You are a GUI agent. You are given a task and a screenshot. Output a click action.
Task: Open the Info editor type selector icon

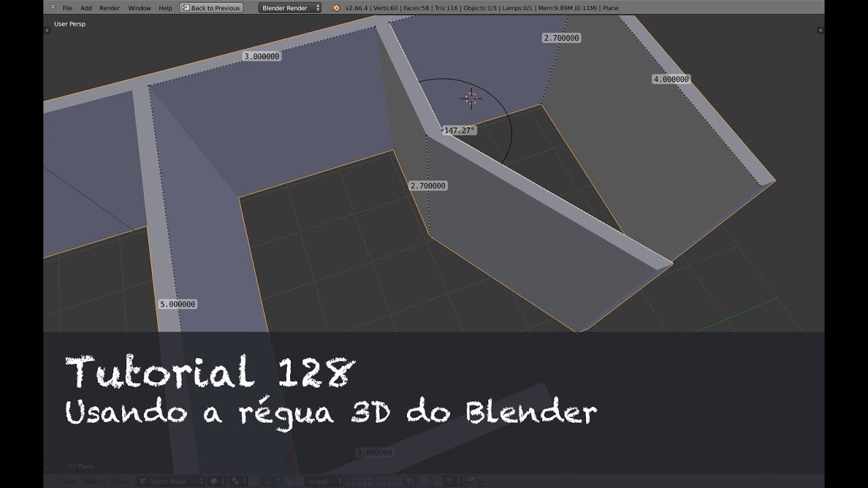[52, 7]
